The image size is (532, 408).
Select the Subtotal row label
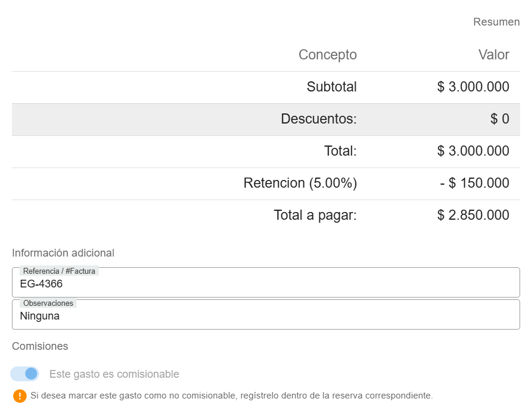click(x=331, y=87)
